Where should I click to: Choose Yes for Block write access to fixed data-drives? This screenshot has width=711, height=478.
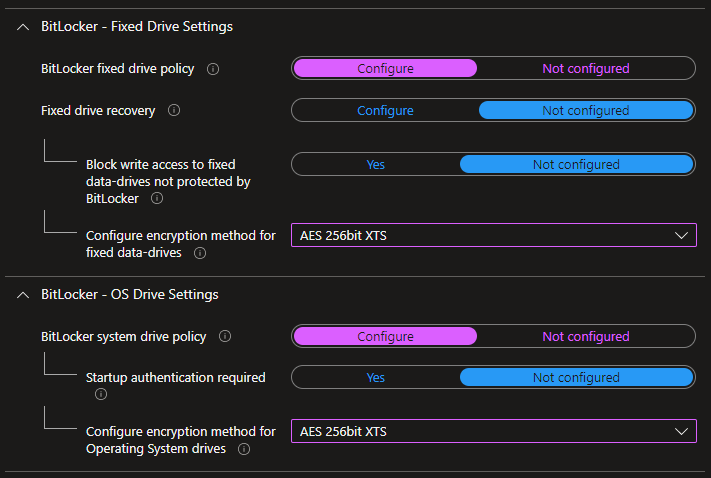[x=375, y=165]
